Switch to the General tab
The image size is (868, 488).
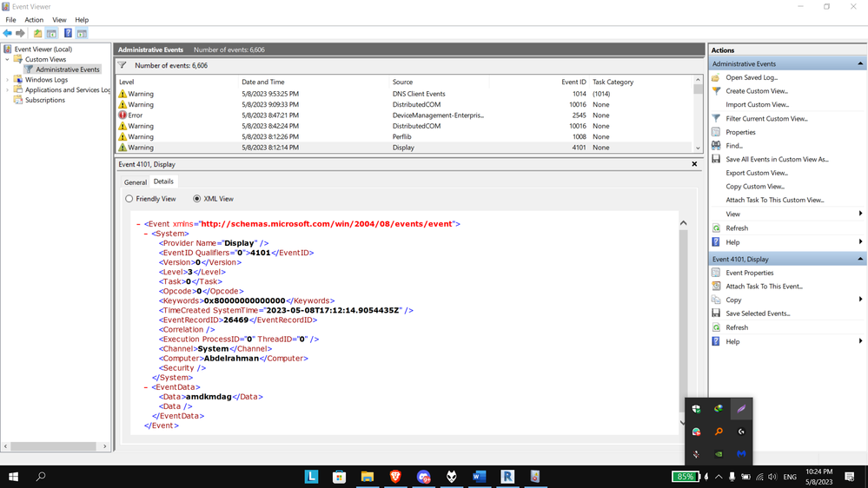click(135, 182)
